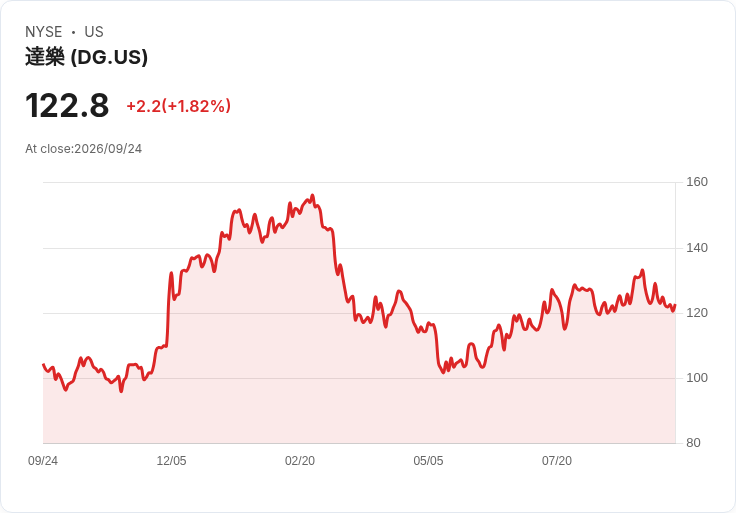The height and width of the screenshot is (513, 736).
Task: Click the 12/05 x-axis date label
Action: [171, 461]
